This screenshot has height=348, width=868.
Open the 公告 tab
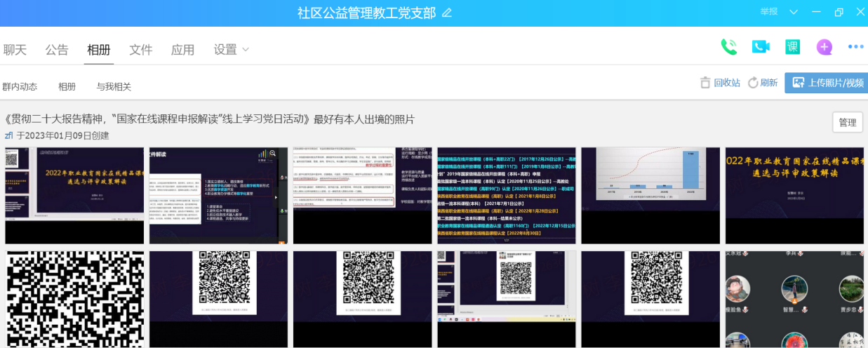[57, 49]
